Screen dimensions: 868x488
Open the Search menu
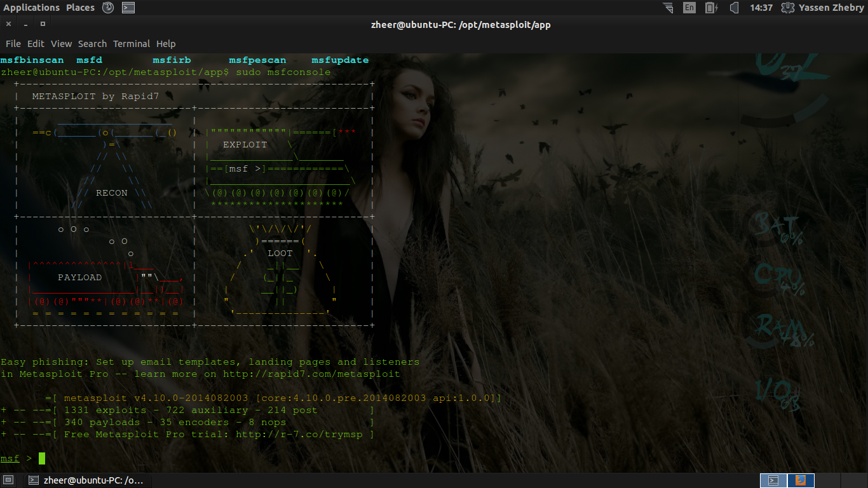[x=92, y=43]
